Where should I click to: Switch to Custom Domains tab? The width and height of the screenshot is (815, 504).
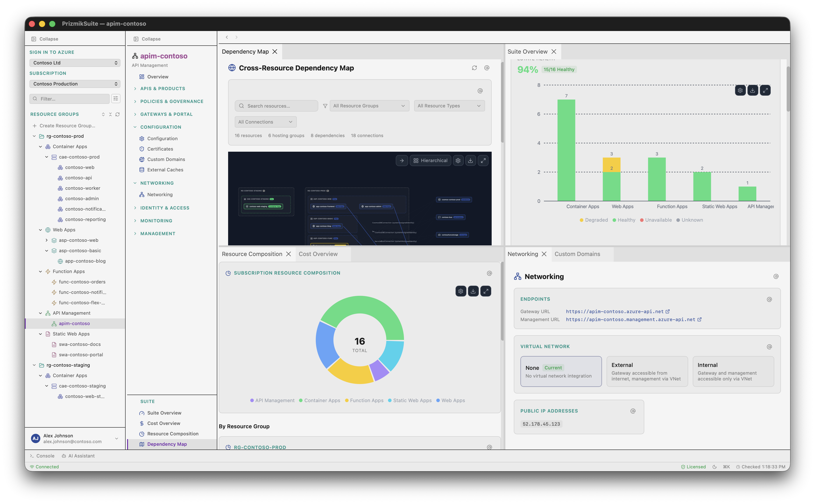tap(577, 254)
